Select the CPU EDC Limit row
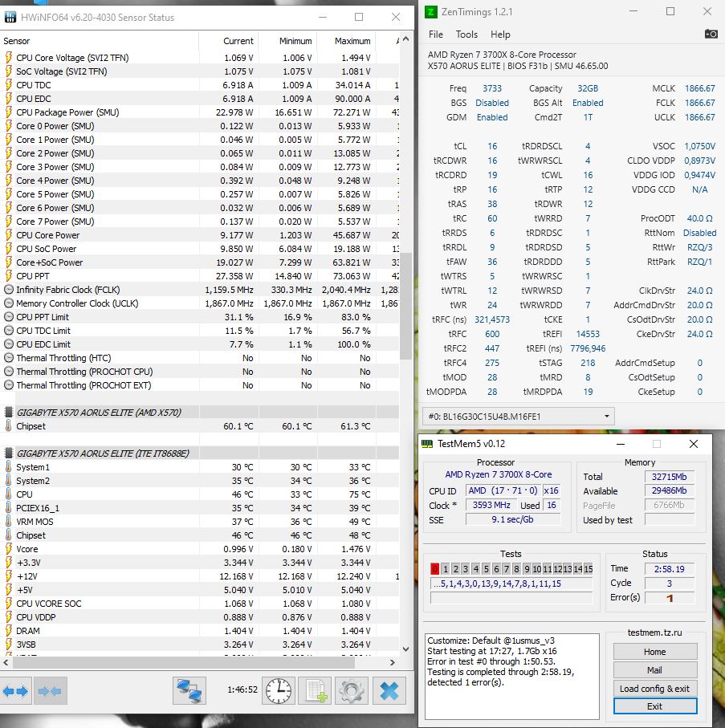The width and height of the screenshot is (725, 728). coord(200,344)
